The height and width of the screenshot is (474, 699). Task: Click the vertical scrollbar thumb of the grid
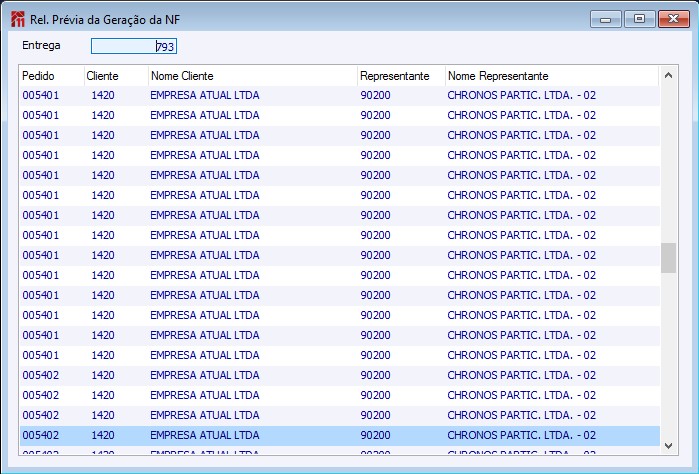[668, 258]
